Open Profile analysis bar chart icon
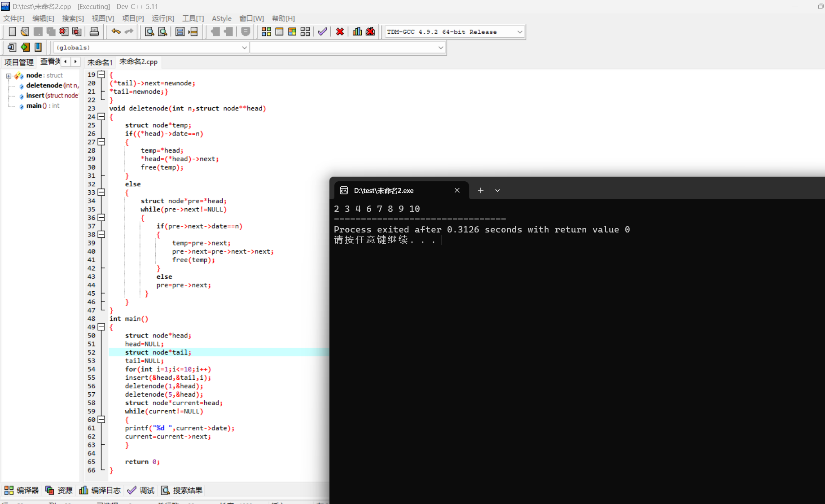825x504 pixels. (357, 31)
